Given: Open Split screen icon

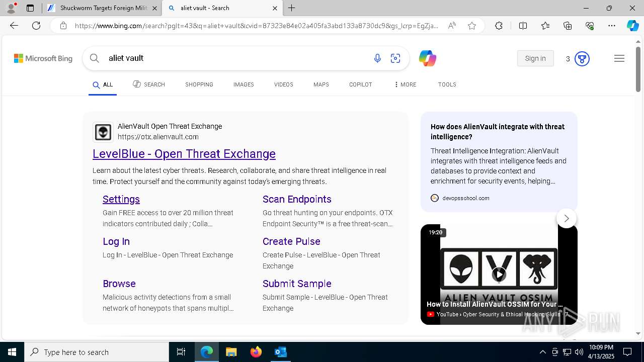Looking at the screenshot, I should (x=523, y=26).
